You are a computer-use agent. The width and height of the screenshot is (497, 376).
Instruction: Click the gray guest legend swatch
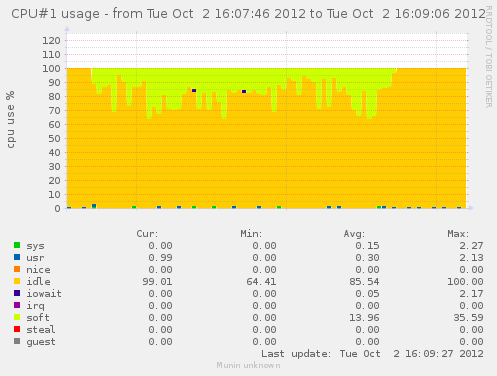click(17, 341)
